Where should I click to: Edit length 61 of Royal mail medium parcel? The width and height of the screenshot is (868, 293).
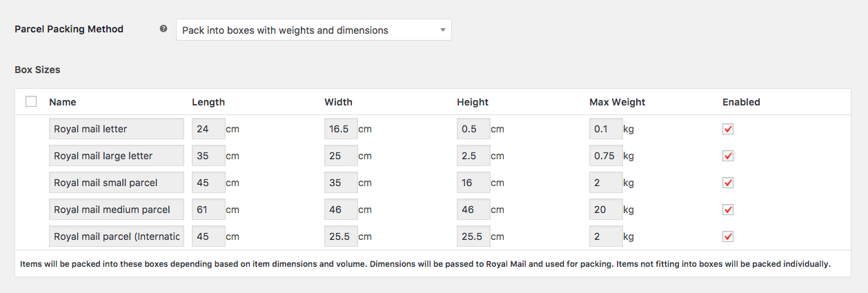point(208,210)
